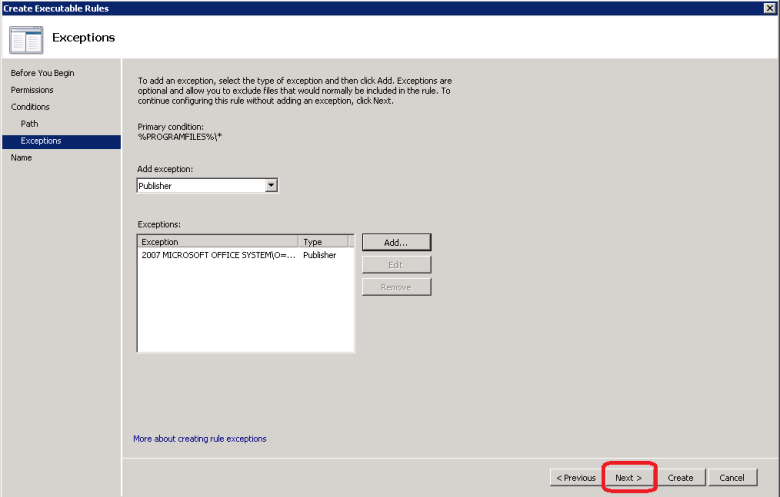Click the Edit button beside the list
Screen dimensions: 780x497
(396, 265)
